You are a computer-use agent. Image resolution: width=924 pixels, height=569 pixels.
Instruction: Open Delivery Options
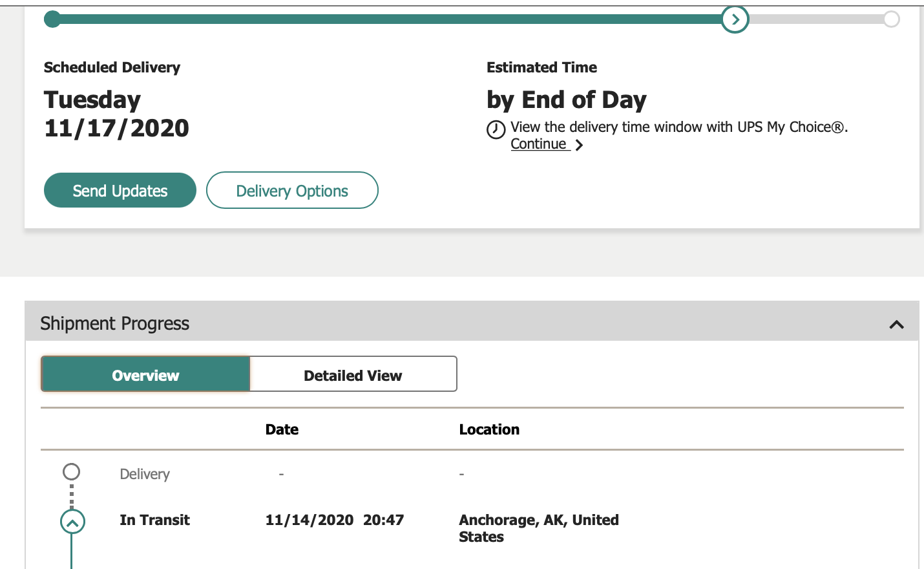pyautogui.click(x=292, y=191)
